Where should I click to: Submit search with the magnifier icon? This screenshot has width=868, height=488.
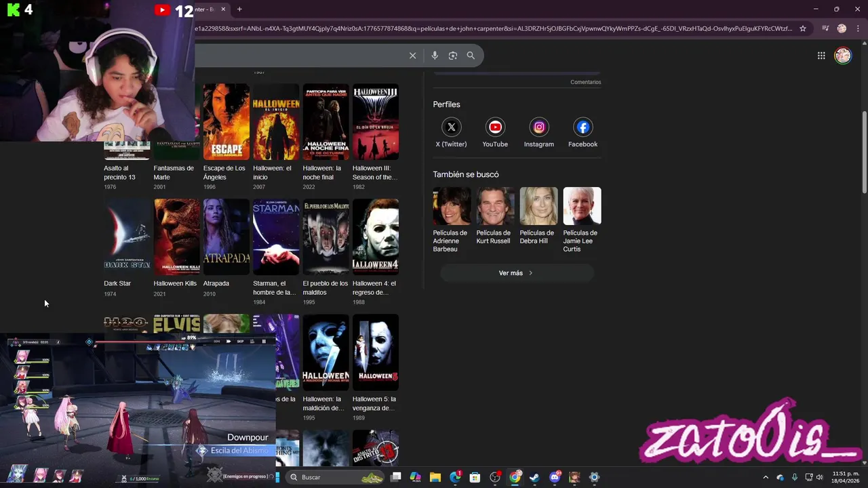click(x=471, y=56)
